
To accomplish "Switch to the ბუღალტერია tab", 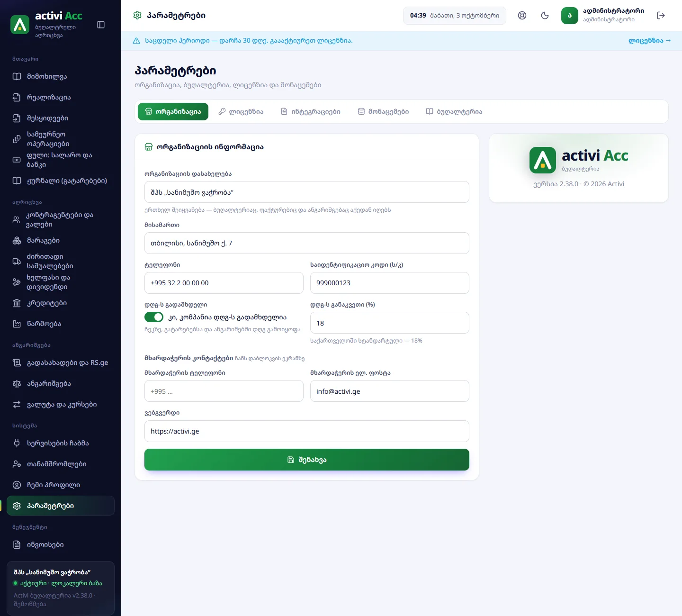I will point(454,111).
